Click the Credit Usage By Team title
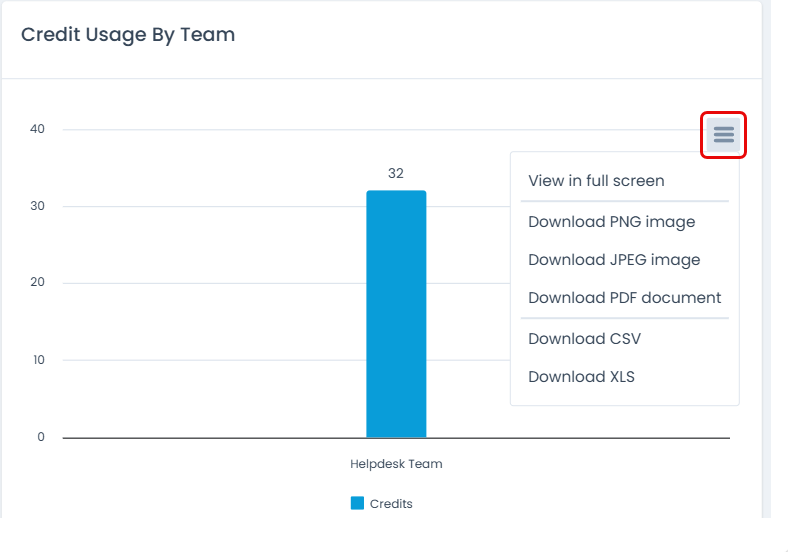Image resolution: width=788 pixels, height=552 pixels. click(x=128, y=35)
